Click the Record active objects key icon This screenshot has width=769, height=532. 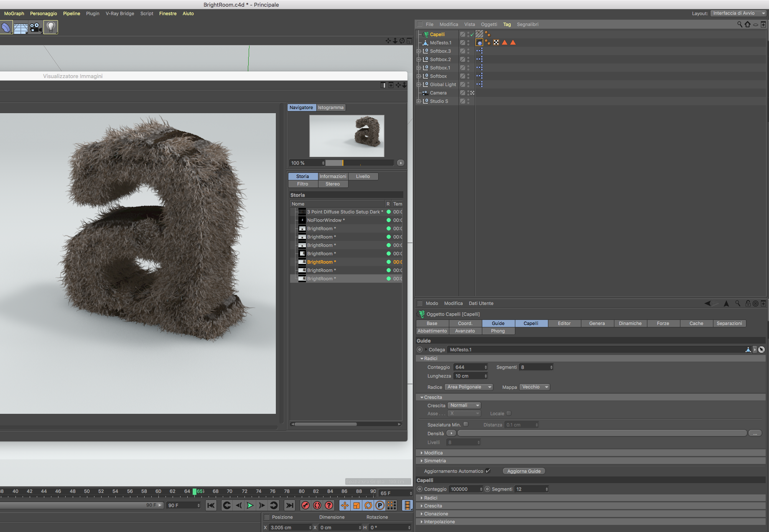(306, 506)
